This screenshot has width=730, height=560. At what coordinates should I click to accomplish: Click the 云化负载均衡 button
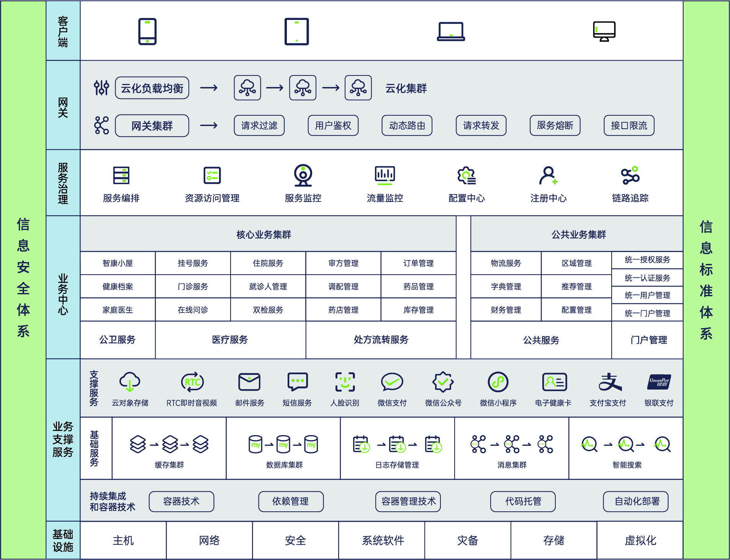pos(152,88)
